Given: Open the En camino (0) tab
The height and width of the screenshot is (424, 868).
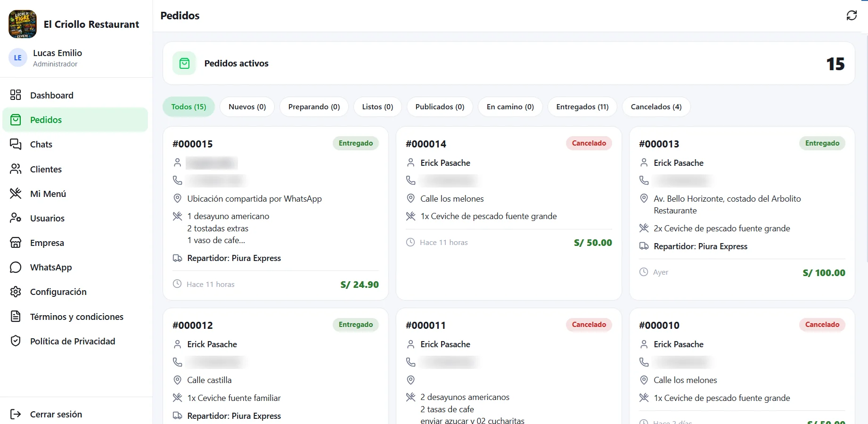Looking at the screenshot, I should (510, 107).
